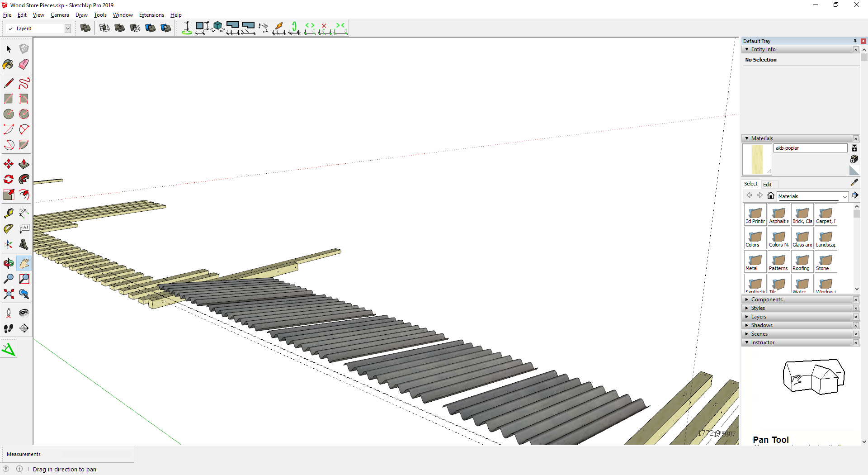This screenshot has width=868, height=475.
Task: Switch to the Select tab in Materials
Action: pos(751,184)
